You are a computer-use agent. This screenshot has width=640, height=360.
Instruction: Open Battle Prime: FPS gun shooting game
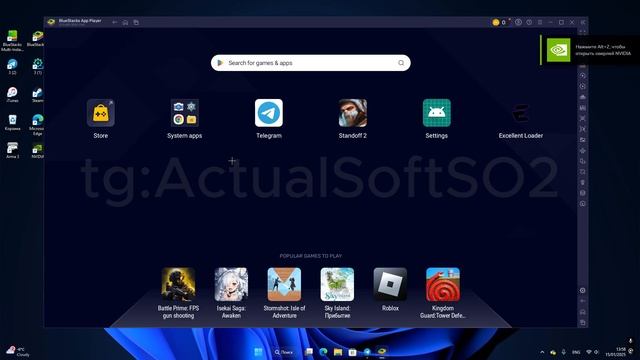pyautogui.click(x=178, y=284)
